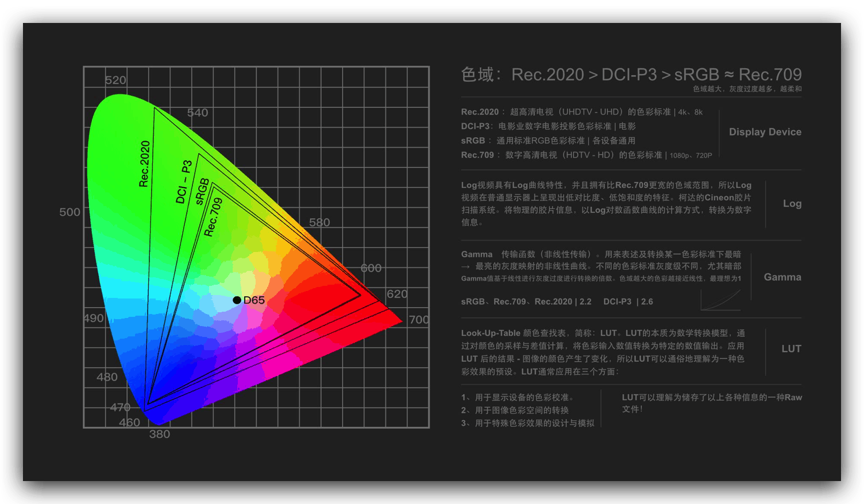The height and width of the screenshot is (504, 864).
Task: Select the LUT section heading on the right
Action: tap(791, 349)
